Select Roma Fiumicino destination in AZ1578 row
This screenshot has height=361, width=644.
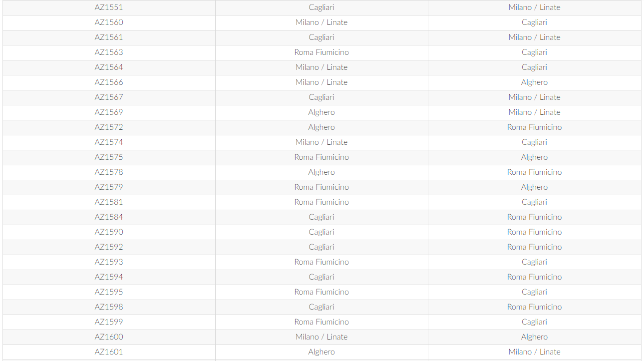[x=534, y=172]
